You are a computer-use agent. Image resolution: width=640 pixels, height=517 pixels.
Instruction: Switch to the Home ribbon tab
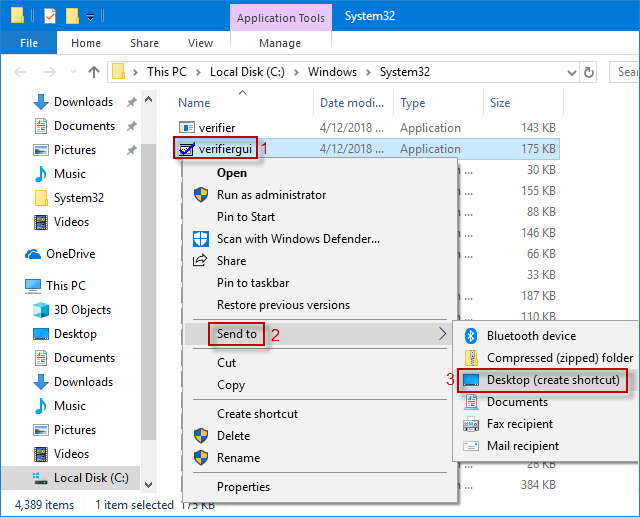click(x=86, y=43)
